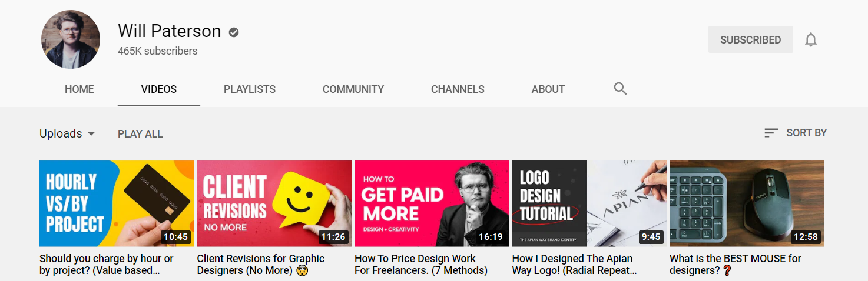This screenshot has width=868, height=281.
Task: Open title 'Client Revisions for Graphic Designers'
Action: (x=261, y=265)
